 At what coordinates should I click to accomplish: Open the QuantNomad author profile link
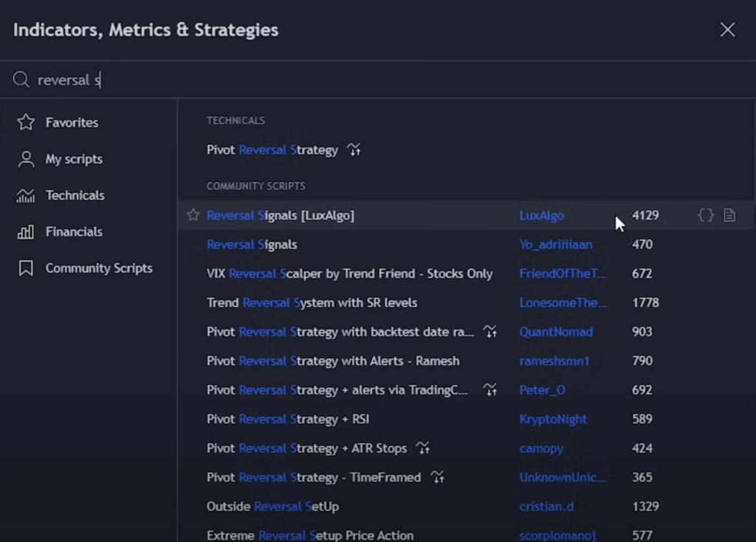click(555, 332)
